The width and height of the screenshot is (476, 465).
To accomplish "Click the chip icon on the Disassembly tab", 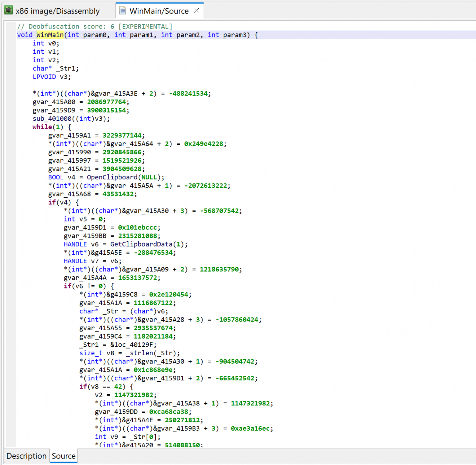I will click(x=8, y=10).
